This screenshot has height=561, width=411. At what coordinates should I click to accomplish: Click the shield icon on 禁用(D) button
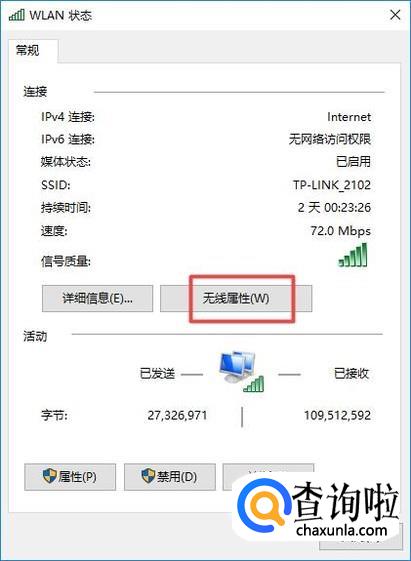[x=148, y=476]
